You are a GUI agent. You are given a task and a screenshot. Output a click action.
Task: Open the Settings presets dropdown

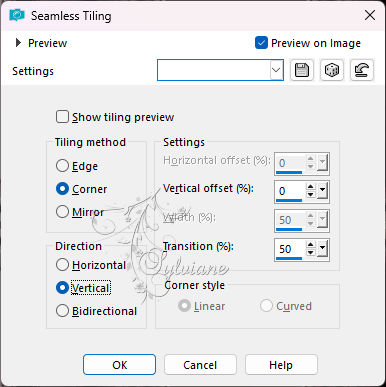(x=276, y=70)
